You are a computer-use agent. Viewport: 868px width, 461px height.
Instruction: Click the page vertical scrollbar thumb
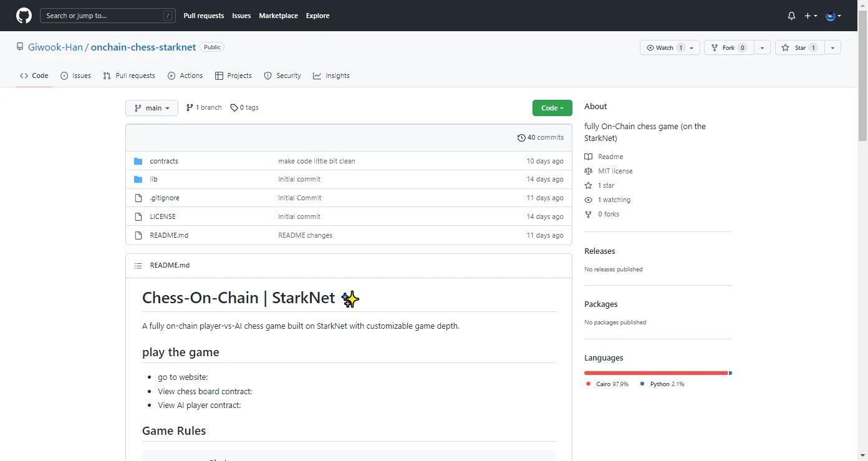[x=863, y=75]
